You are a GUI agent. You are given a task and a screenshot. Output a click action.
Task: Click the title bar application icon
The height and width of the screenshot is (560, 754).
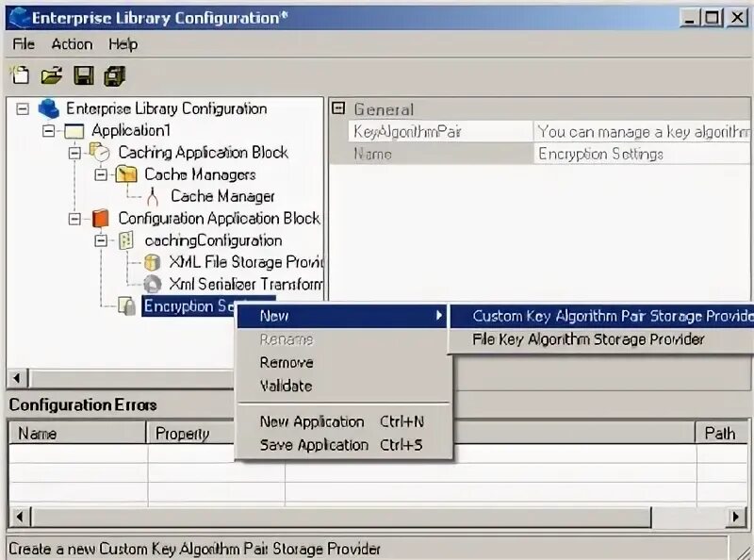point(20,18)
